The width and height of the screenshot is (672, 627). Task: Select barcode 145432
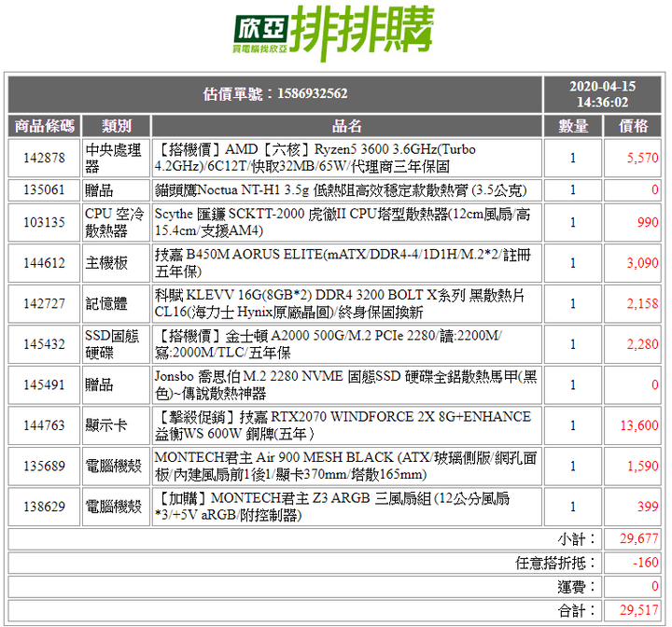(44, 344)
